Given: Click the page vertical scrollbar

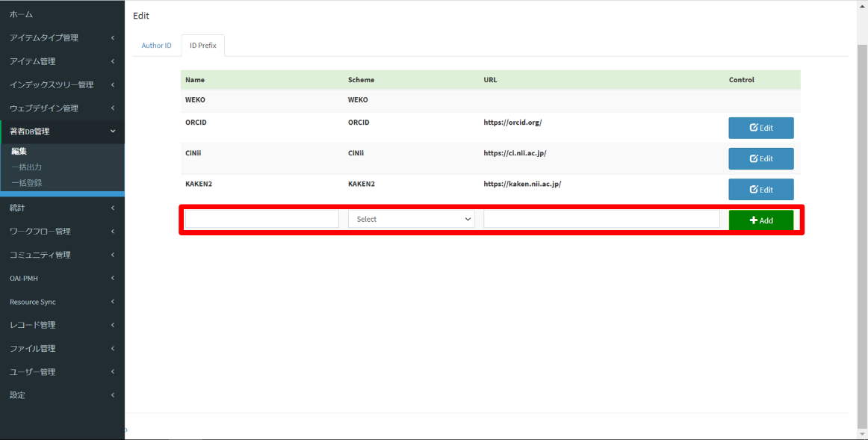Looking at the screenshot, I should (862, 224).
